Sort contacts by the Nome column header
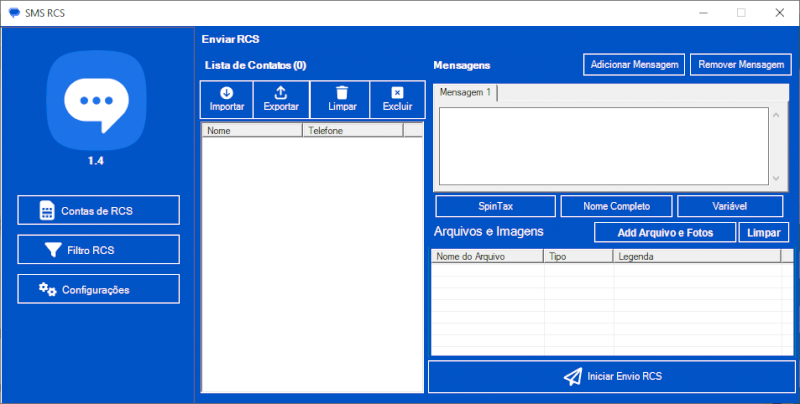The width and height of the screenshot is (800, 404). [252, 130]
